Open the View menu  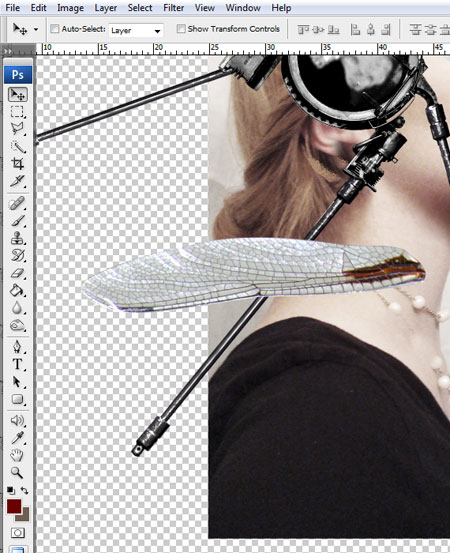(205, 8)
